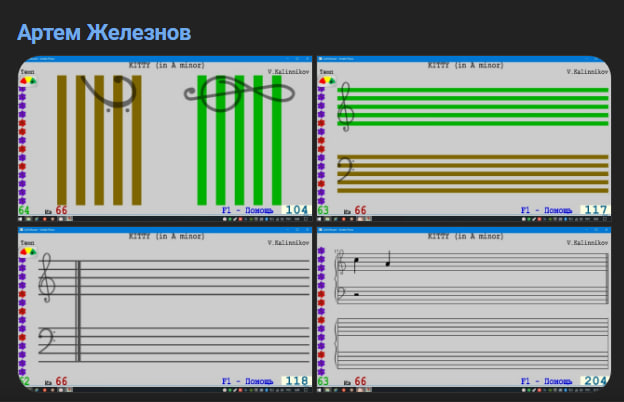Click the counter showing 204

tap(595, 381)
